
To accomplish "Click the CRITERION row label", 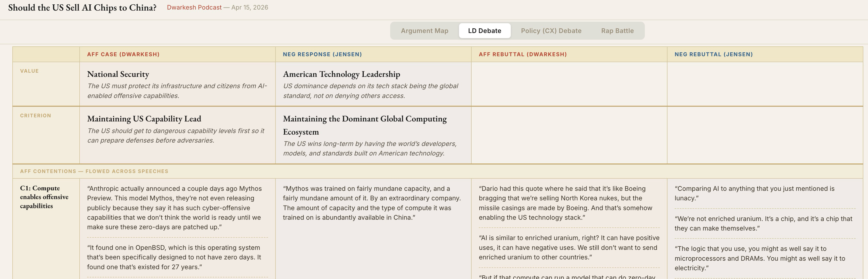I will [35, 116].
